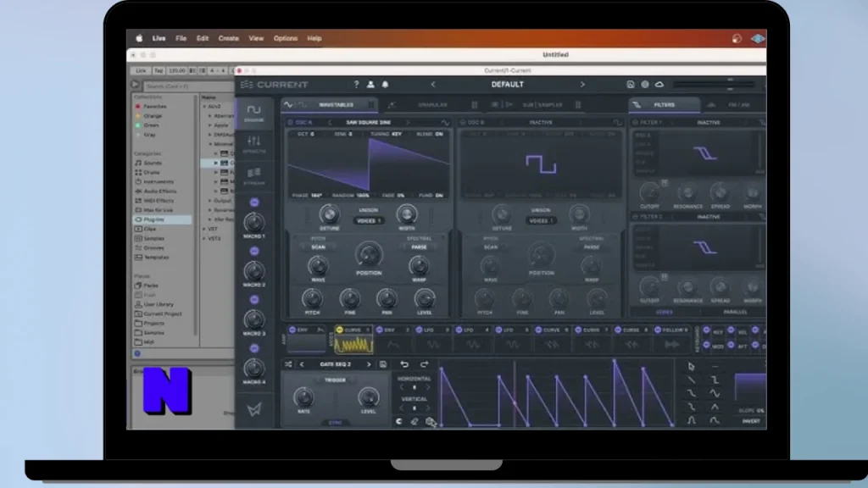The height and width of the screenshot is (488, 868).
Task: Open the Create menu
Action: [x=229, y=38]
